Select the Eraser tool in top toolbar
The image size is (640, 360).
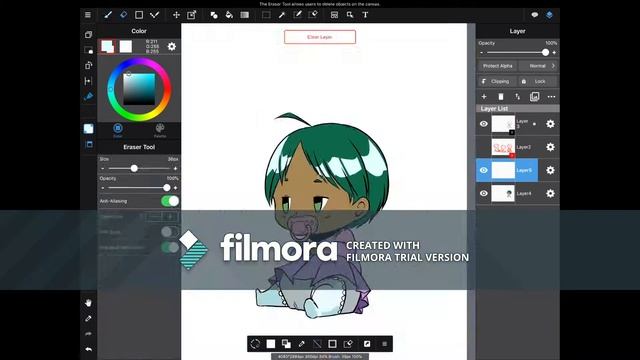[123, 15]
